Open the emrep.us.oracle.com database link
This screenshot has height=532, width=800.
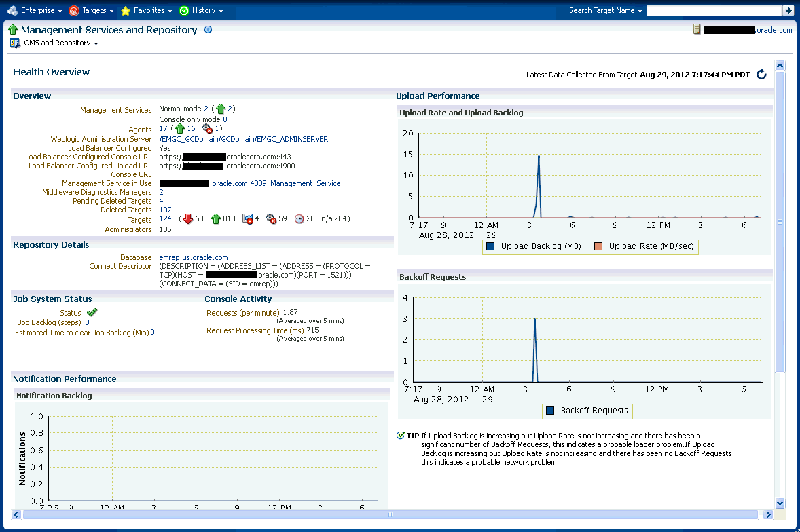(194, 257)
